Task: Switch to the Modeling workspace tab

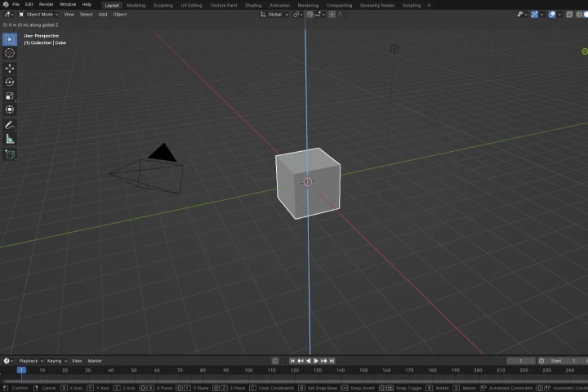Action: pyautogui.click(x=136, y=5)
